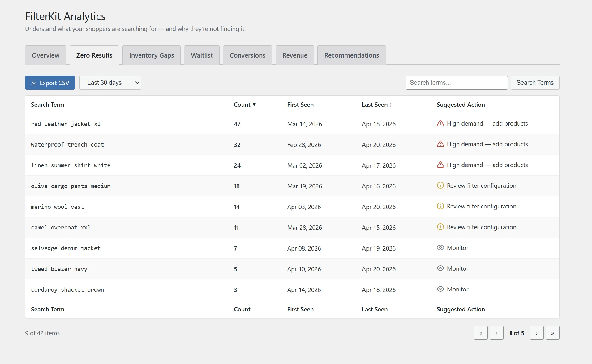Click the 'tweed blazer navy' search term
Image resolution: width=592 pixels, height=364 pixels.
coord(59,269)
